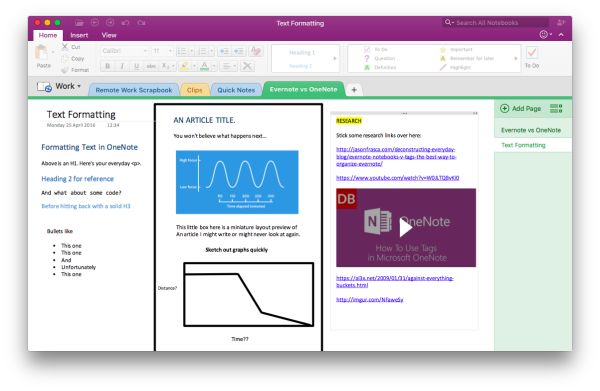Increase the paragraph indent
This screenshot has height=391, width=600.
pos(239,51)
